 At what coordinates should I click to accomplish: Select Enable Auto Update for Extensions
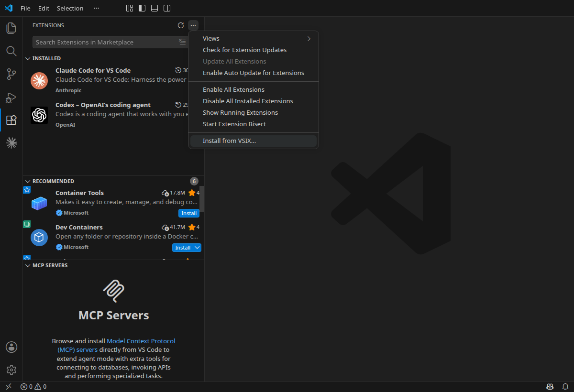tap(254, 73)
